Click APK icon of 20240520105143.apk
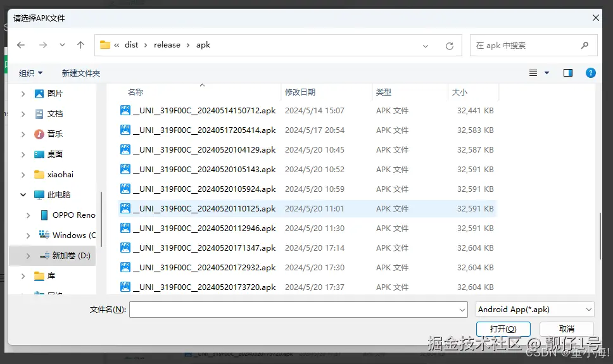This screenshot has width=613, height=364. pos(125,169)
